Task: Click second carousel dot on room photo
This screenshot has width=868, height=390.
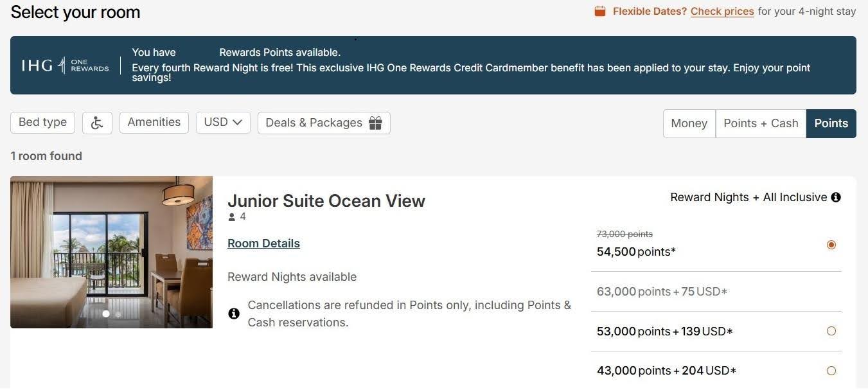Action: pos(118,314)
